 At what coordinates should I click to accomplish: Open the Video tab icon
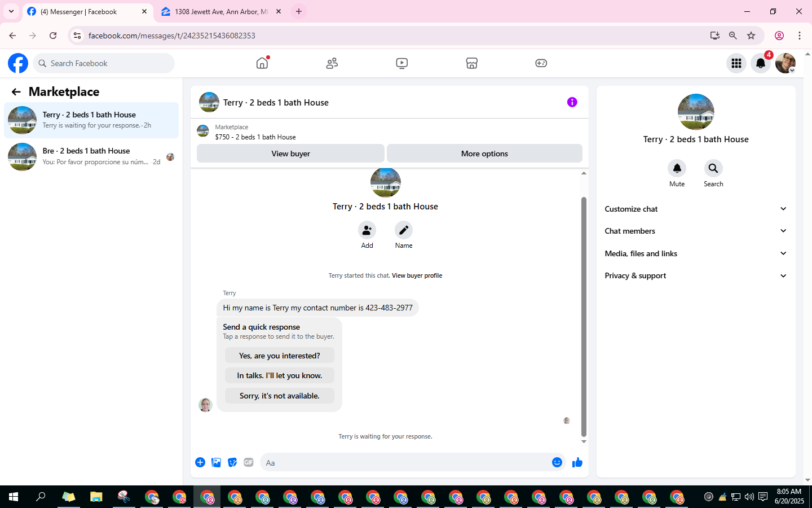point(402,63)
